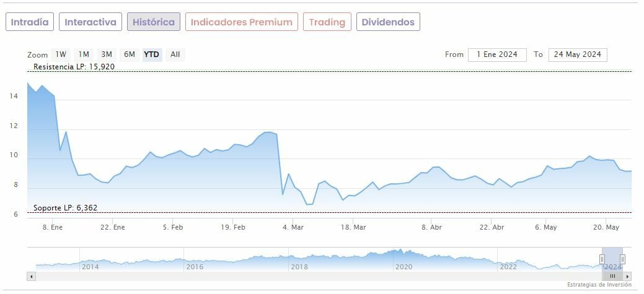Open the Intradía tab

tap(30, 22)
